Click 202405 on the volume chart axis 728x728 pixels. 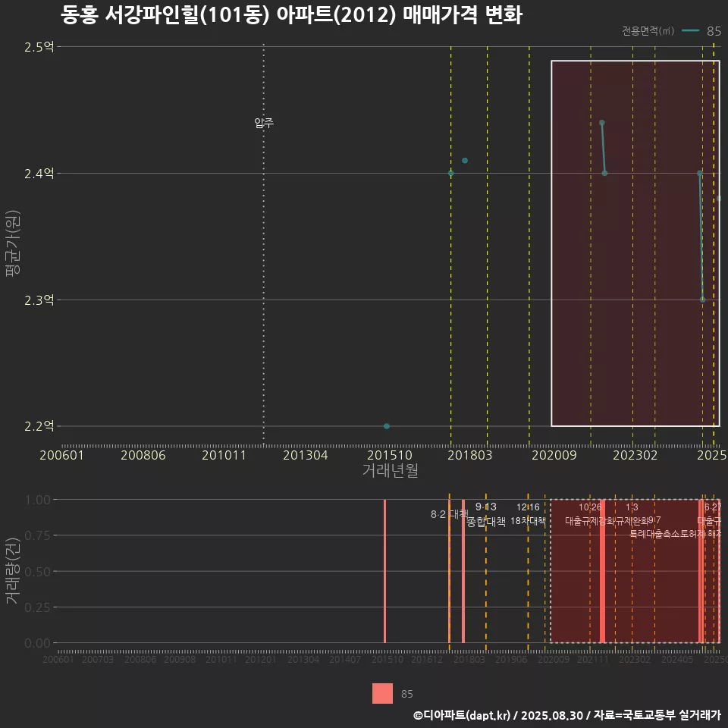click(677, 659)
